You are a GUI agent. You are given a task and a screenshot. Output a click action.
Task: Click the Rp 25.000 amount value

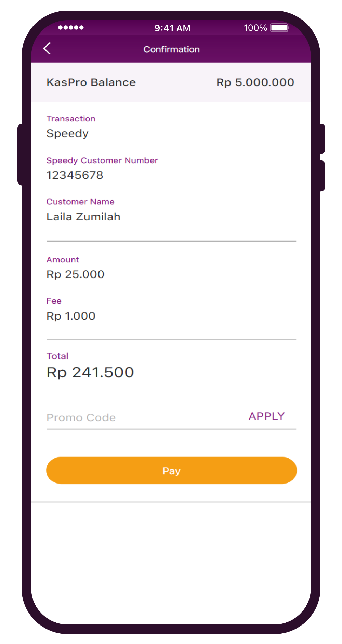[75, 274]
